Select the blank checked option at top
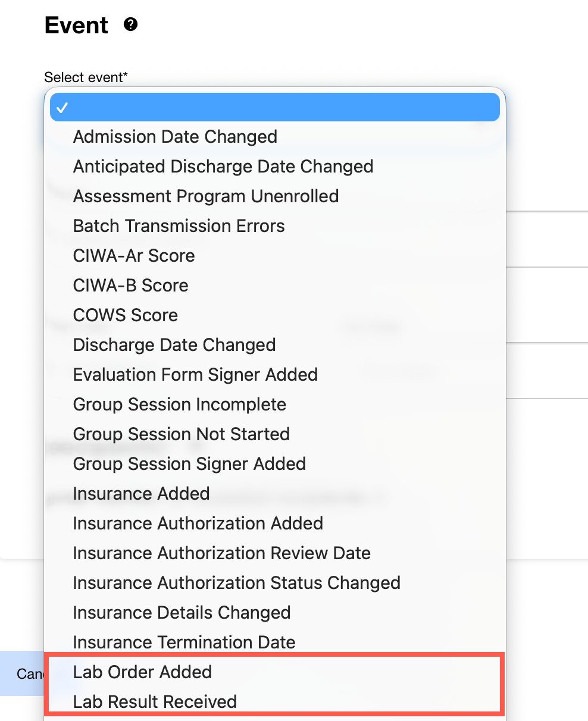Viewport: 588px width, 721px height. point(274,107)
